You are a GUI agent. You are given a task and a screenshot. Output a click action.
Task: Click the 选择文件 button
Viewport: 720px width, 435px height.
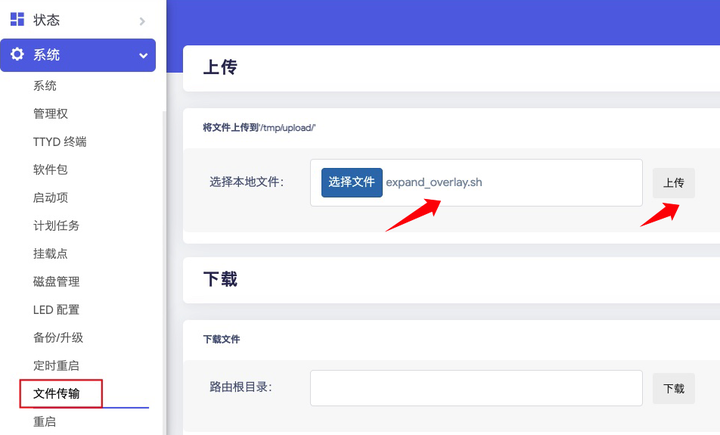point(351,182)
